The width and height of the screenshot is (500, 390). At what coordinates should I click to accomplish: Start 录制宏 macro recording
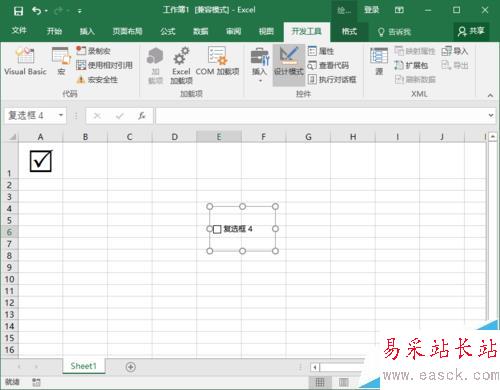[x=93, y=51]
